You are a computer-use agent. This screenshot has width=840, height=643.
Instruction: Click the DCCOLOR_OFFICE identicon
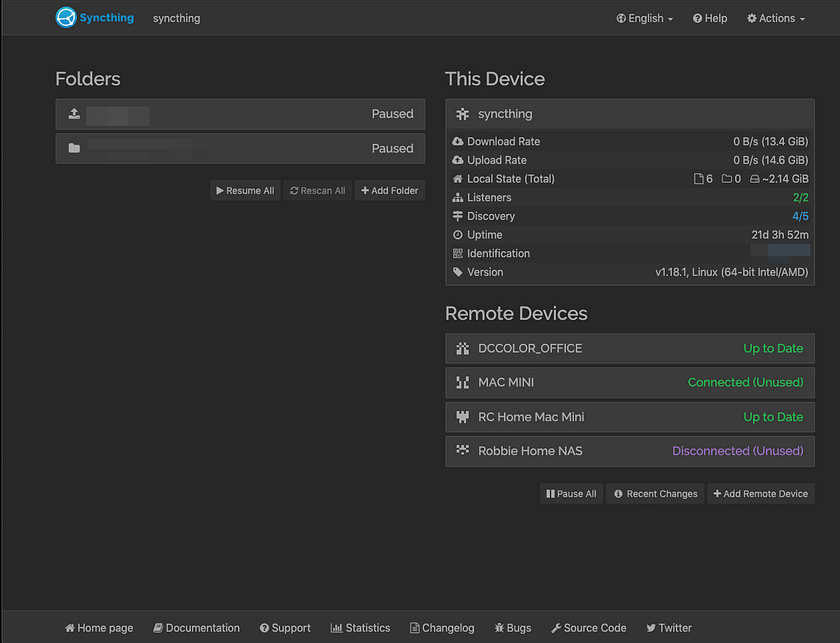(462, 348)
